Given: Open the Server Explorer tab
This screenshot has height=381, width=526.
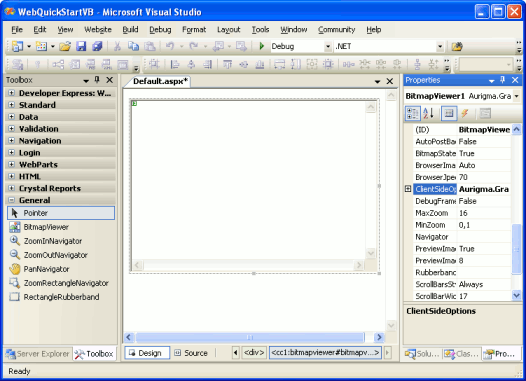Looking at the screenshot, I should (38, 354).
